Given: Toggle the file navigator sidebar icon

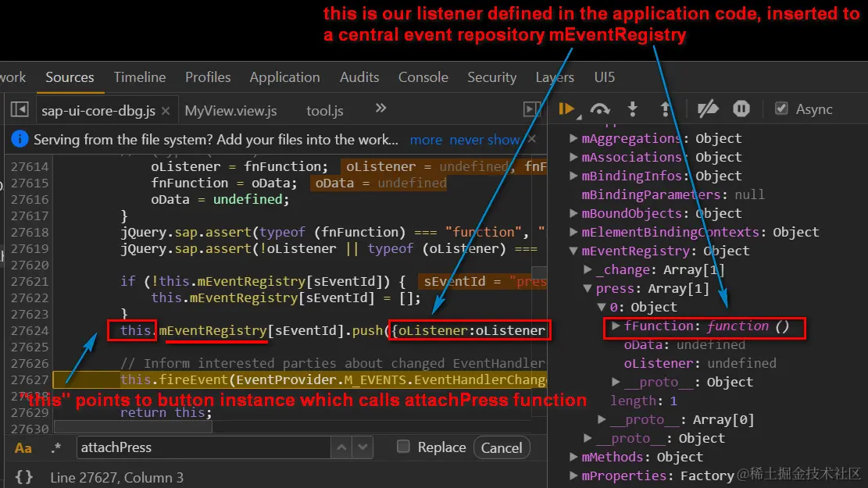Looking at the screenshot, I should coord(20,109).
